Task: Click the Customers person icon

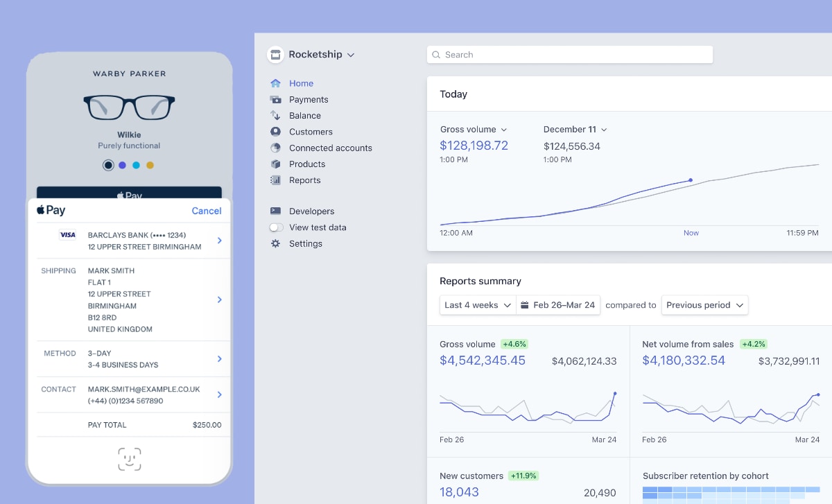Action: tap(275, 132)
